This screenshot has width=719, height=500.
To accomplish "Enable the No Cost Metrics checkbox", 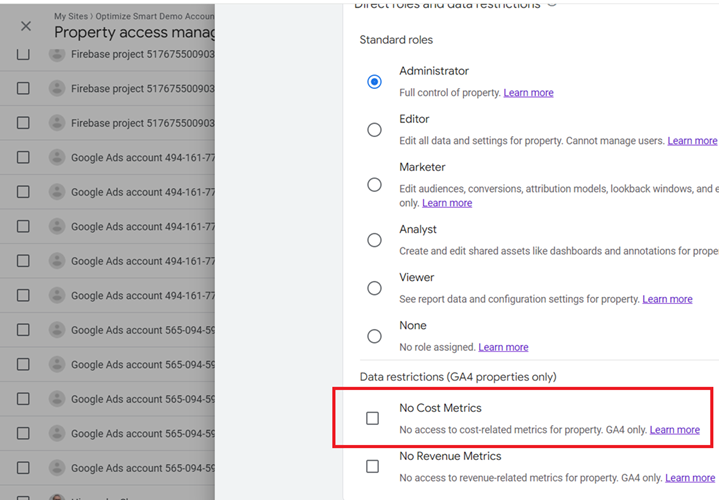I will point(372,418).
